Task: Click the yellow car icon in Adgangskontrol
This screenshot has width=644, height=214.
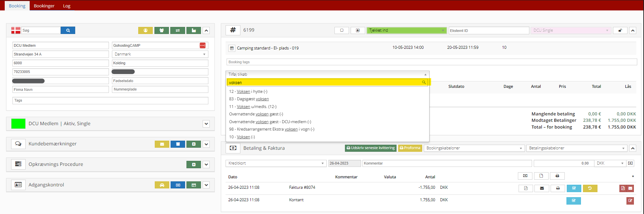Action: (x=162, y=185)
